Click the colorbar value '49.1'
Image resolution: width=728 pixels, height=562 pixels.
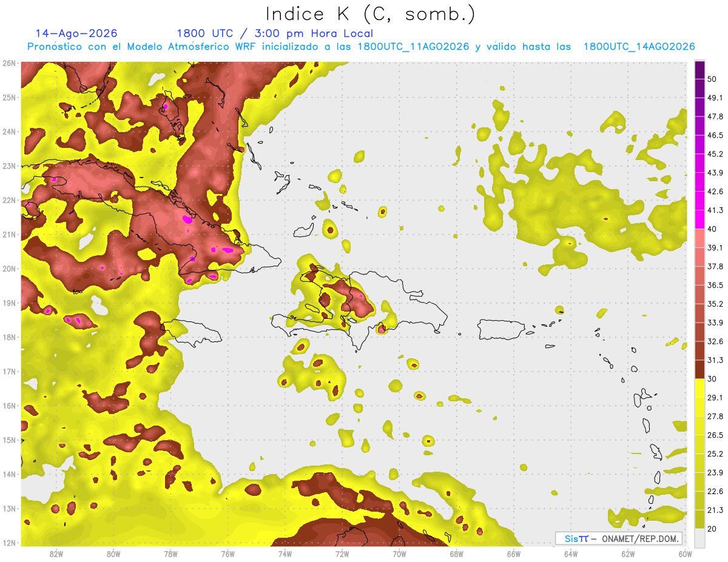(x=715, y=98)
